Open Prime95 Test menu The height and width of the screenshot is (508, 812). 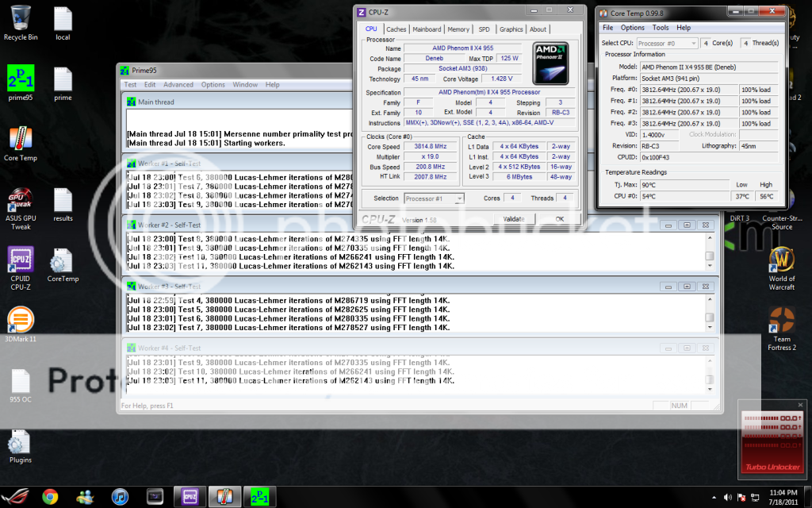(131, 84)
